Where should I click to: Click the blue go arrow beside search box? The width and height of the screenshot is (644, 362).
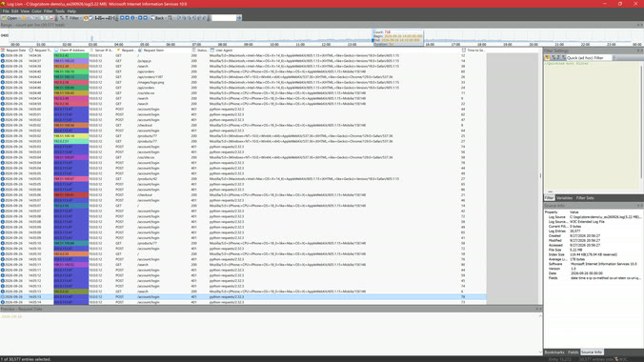[239, 18]
